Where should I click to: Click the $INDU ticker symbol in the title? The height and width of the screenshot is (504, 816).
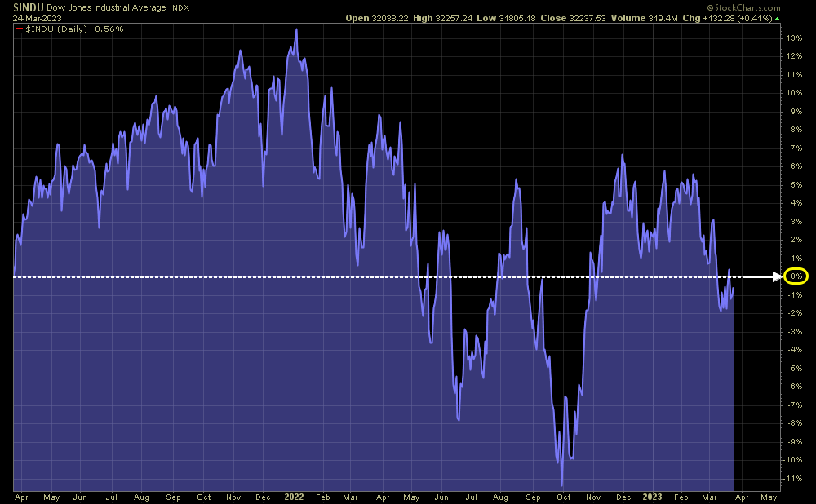click(x=29, y=7)
